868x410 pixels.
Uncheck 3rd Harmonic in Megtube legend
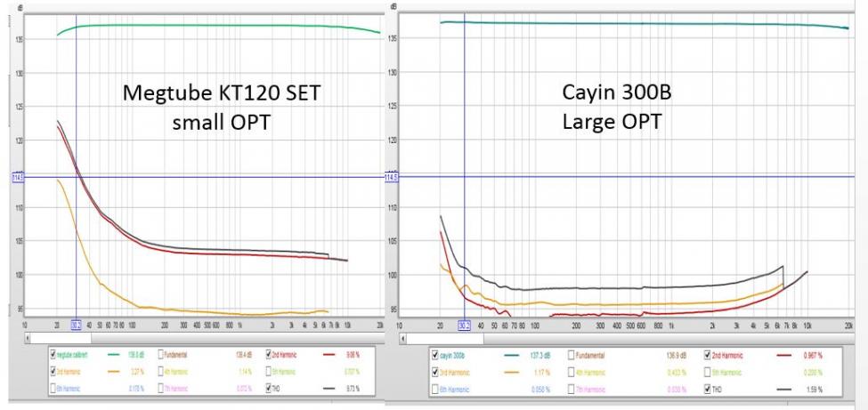53,372
